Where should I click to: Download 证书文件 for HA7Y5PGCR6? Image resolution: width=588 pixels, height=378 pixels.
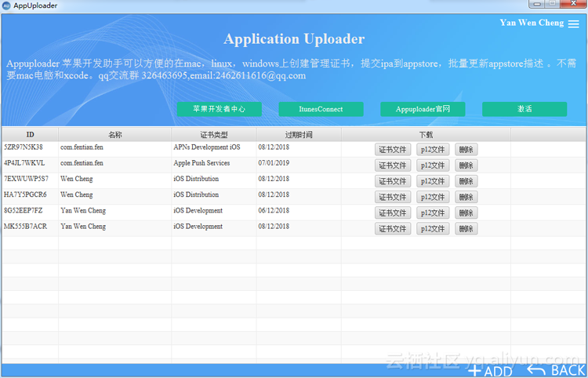pyautogui.click(x=393, y=197)
